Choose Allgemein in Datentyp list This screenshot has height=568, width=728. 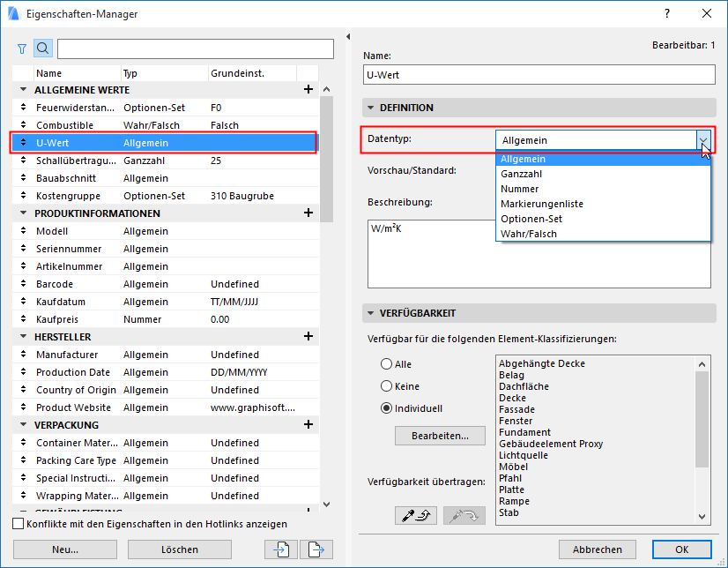pyautogui.click(x=603, y=159)
